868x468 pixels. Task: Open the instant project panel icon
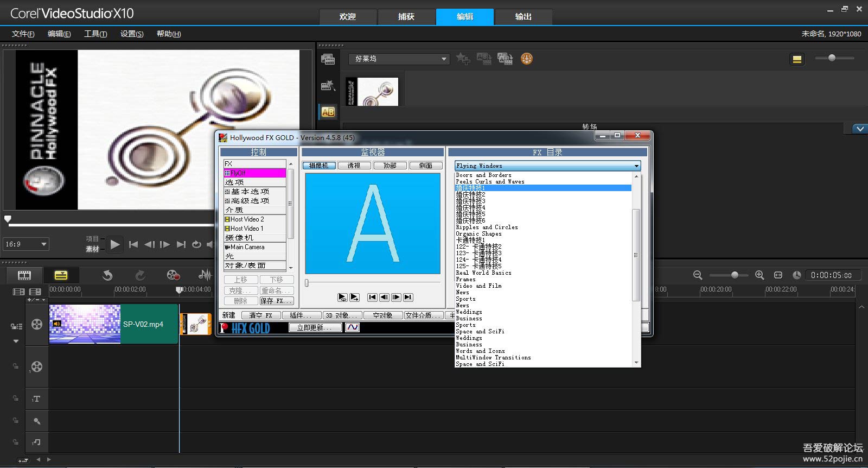pos(328,85)
